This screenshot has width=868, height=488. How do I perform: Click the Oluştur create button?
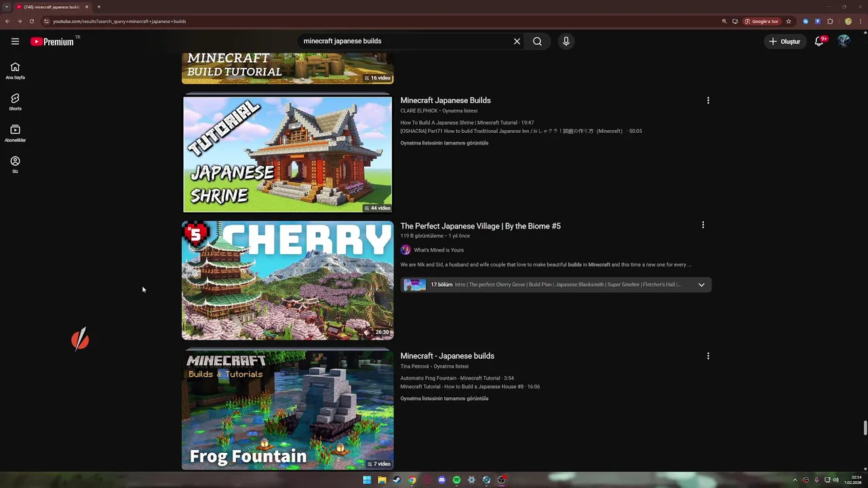click(x=785, y=41)
